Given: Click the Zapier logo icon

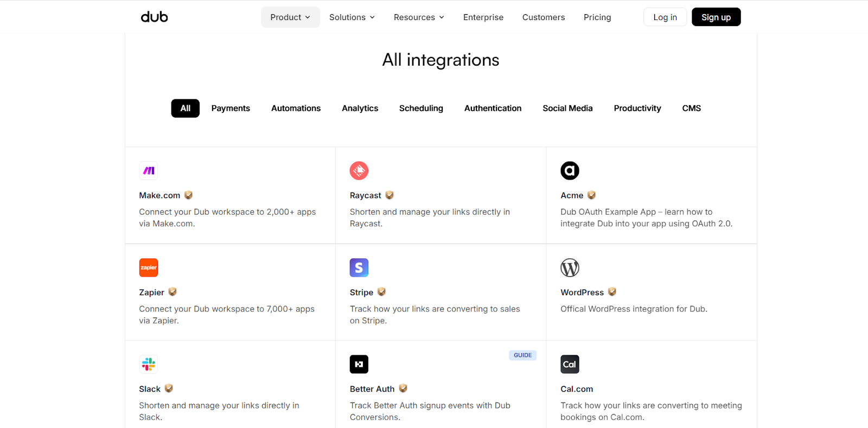Looking at the screenshot, I should [149, 267].
